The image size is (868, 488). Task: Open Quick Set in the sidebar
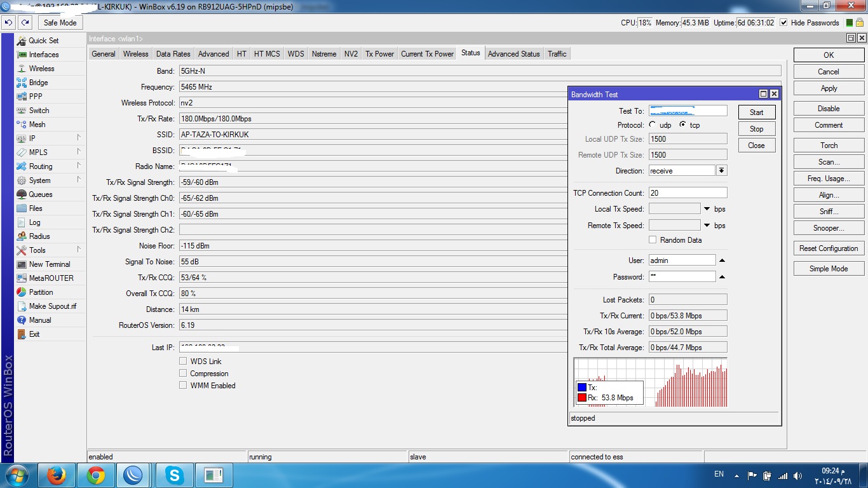[x=43, y=40]
